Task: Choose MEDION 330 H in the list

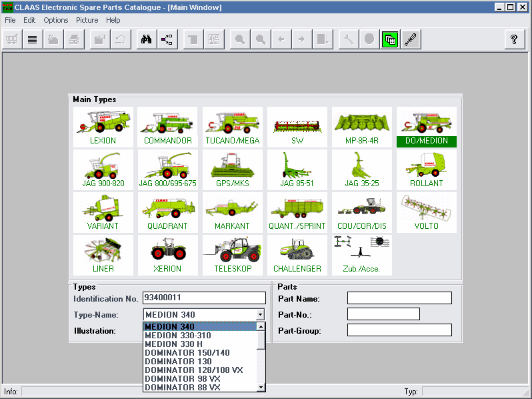Action: [x=200, y=344]
